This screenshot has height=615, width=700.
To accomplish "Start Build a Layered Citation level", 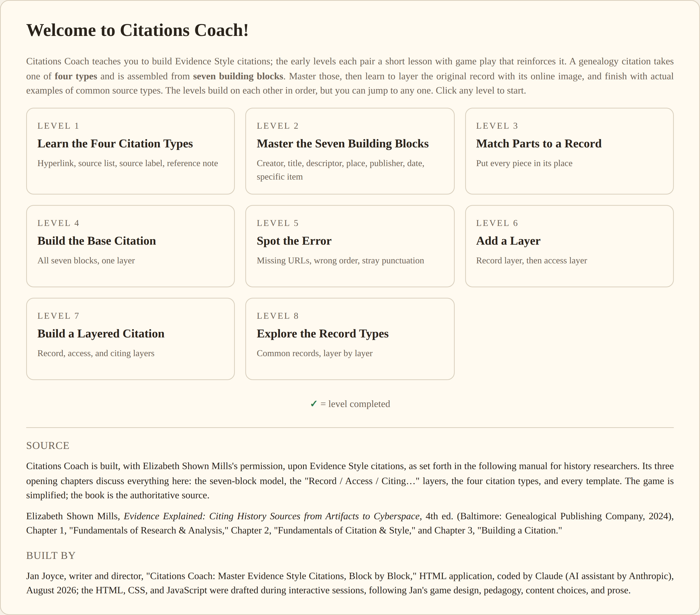I will point(130,339).
